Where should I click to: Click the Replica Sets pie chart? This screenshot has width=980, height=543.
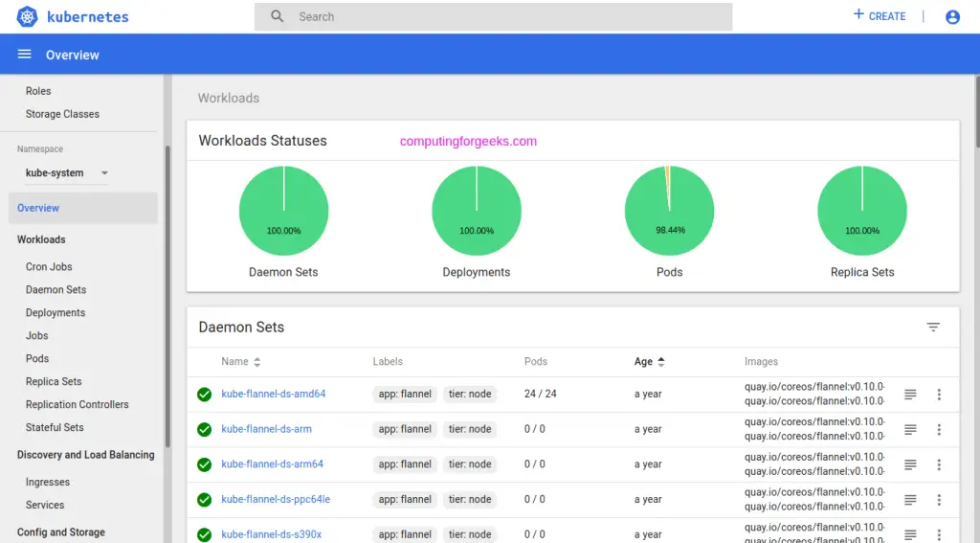862,211
